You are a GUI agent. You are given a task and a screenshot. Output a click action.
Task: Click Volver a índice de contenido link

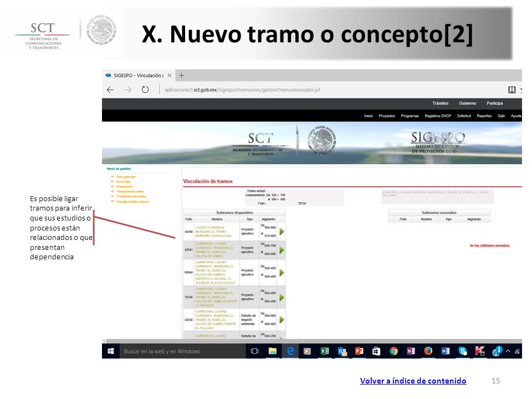click(x=413, y=381)
